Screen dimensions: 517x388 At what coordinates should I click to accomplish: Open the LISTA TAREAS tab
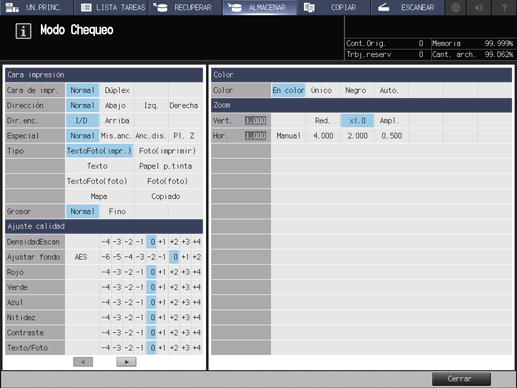coord(112,7)
